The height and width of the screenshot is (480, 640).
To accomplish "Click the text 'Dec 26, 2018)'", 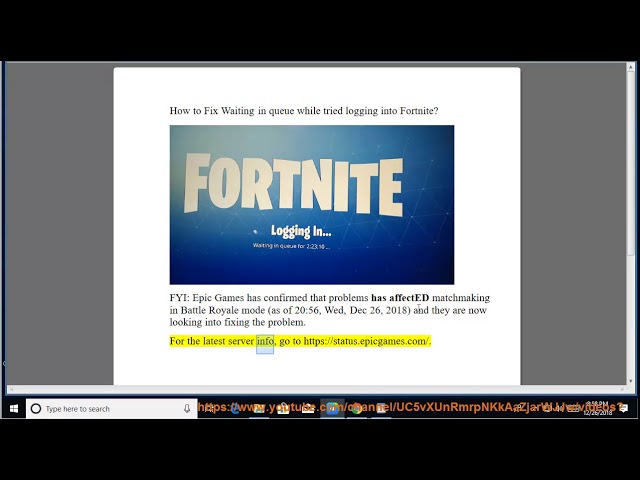I will (380, 310).
